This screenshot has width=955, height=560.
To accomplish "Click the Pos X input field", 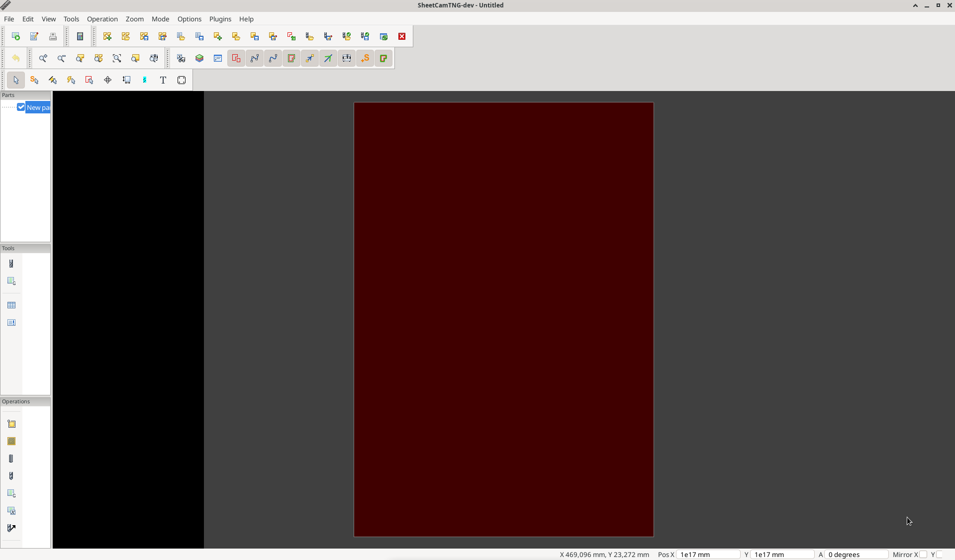I will point(708,555).
